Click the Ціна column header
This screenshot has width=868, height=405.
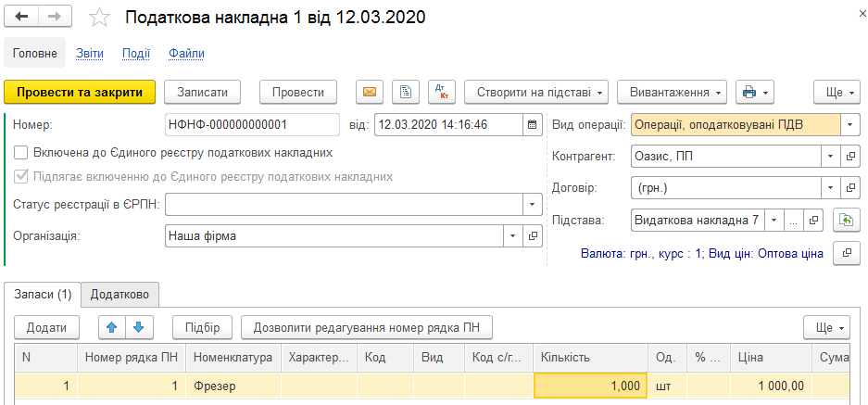[771, 358]
